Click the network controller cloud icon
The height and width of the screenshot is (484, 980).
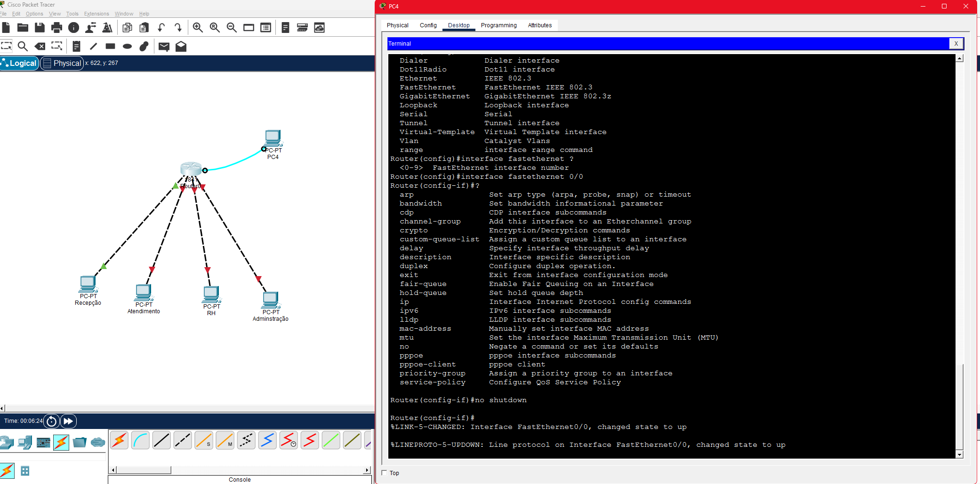click(x=319, y=28)
